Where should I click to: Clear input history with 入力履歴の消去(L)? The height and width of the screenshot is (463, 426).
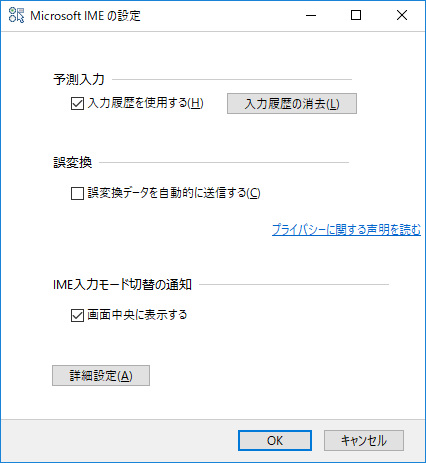click(292, 104)
